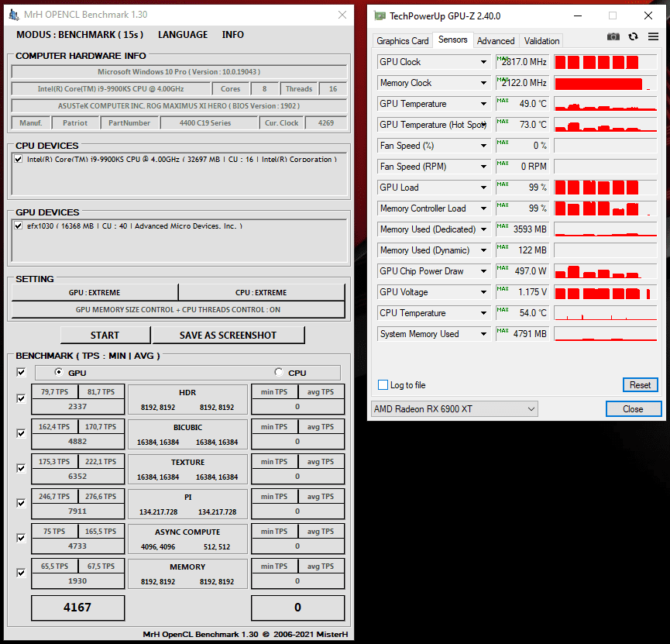Click the Cur. Clock value 4269

[326, 123]
